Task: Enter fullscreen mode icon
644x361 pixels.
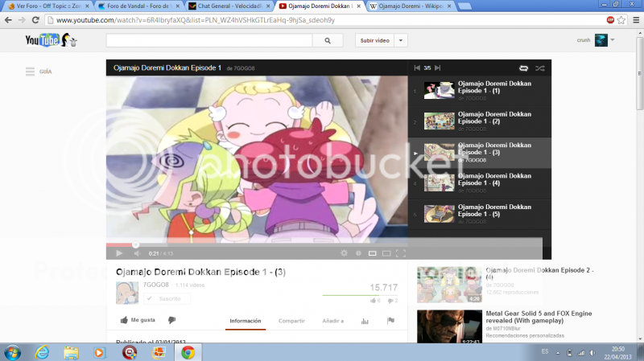Action: (x=400, y=253)
